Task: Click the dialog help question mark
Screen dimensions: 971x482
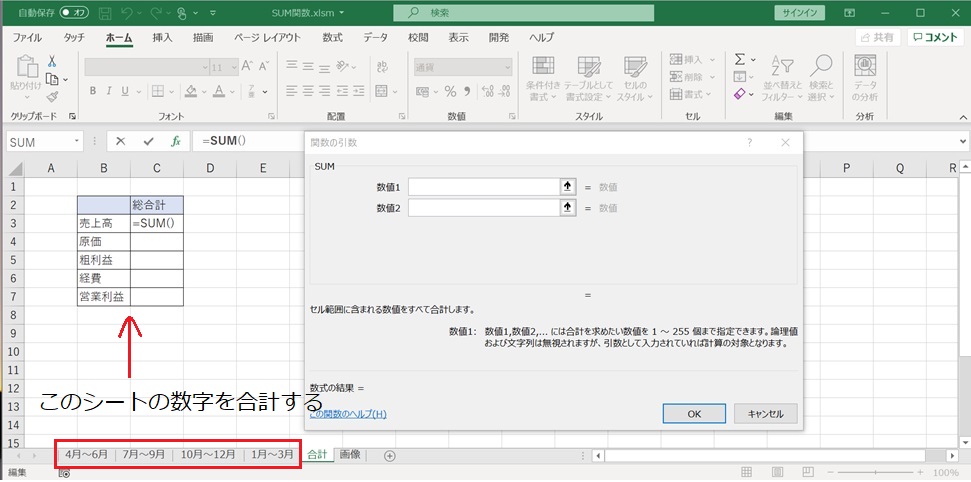Action: [x=749, y=142]
